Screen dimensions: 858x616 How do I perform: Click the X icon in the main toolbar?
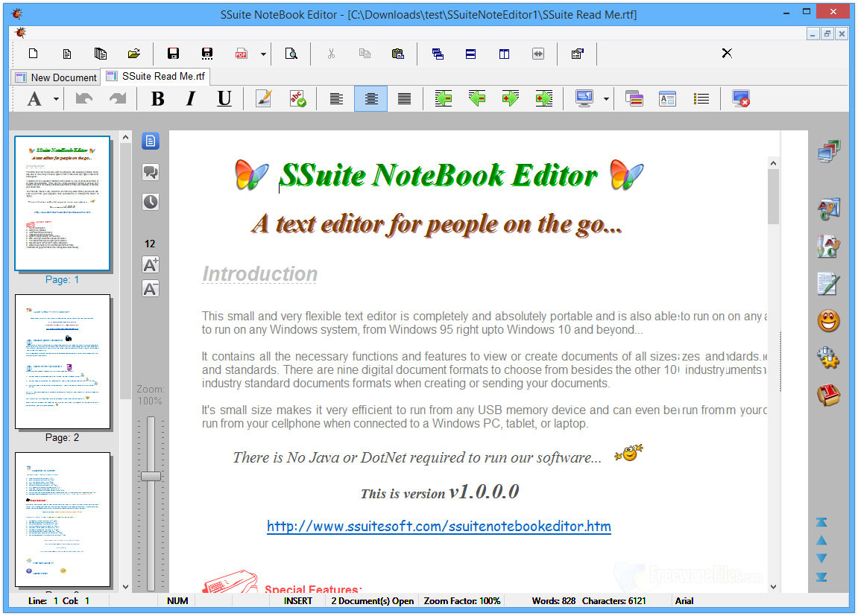(x=727, y=53)
